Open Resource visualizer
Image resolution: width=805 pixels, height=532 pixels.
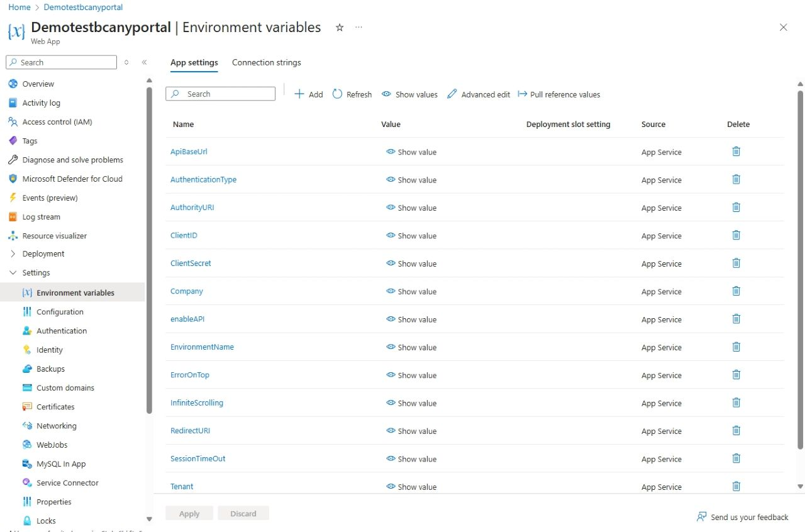click(54, 236)
